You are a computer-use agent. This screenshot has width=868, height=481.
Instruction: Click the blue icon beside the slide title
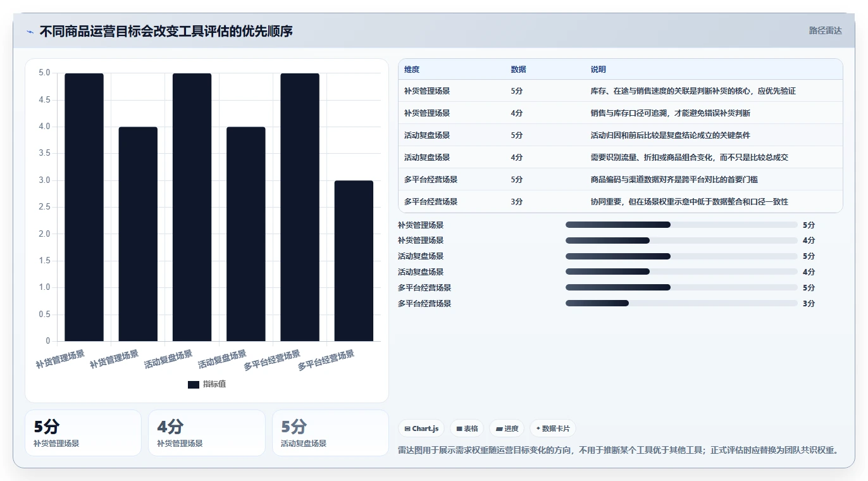click(30, 32)
